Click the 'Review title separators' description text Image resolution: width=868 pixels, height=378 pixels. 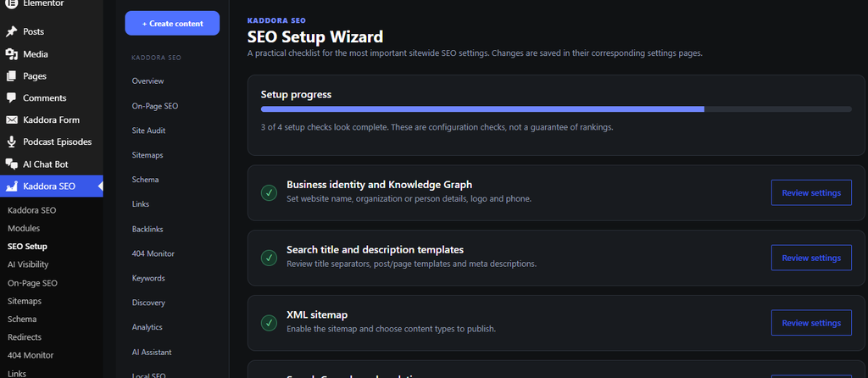point(411,264)
